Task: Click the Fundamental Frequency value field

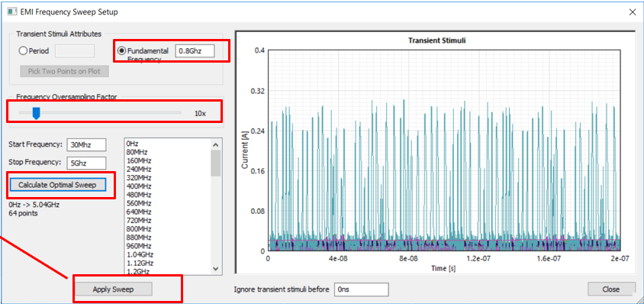Action: coord(195,51)
